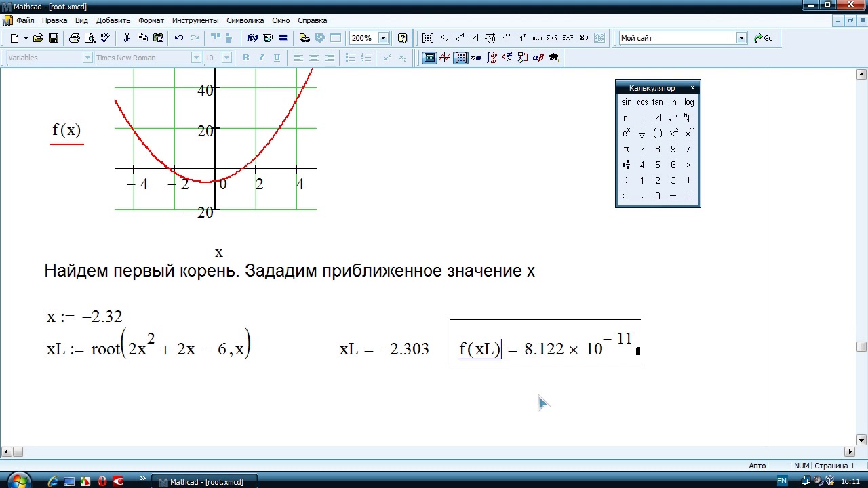Screen dimensions: 868x488
Task: Print the worksheet with printer icon
Action: [75, 38]
